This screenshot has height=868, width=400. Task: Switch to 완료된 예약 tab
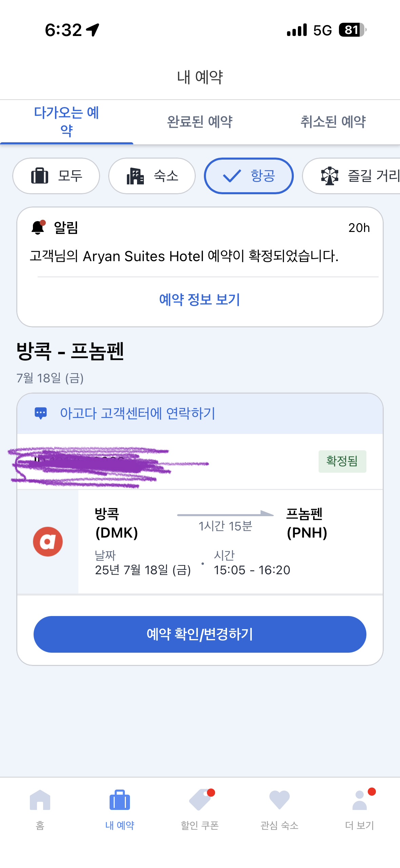(200, 122)
